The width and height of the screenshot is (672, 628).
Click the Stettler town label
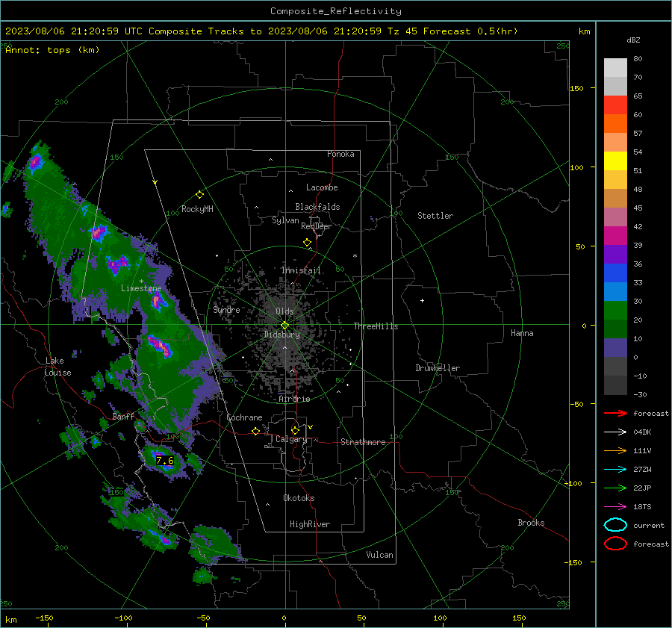[435, 216]
